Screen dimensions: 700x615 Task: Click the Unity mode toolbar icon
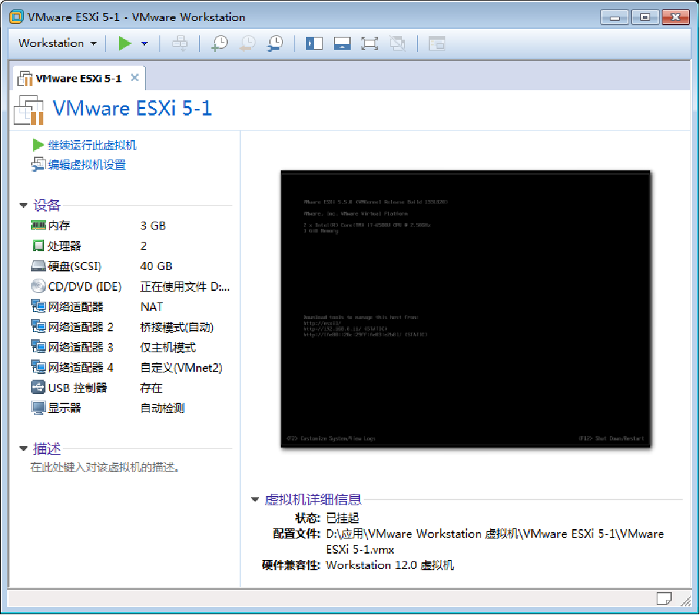click(398, 43)
